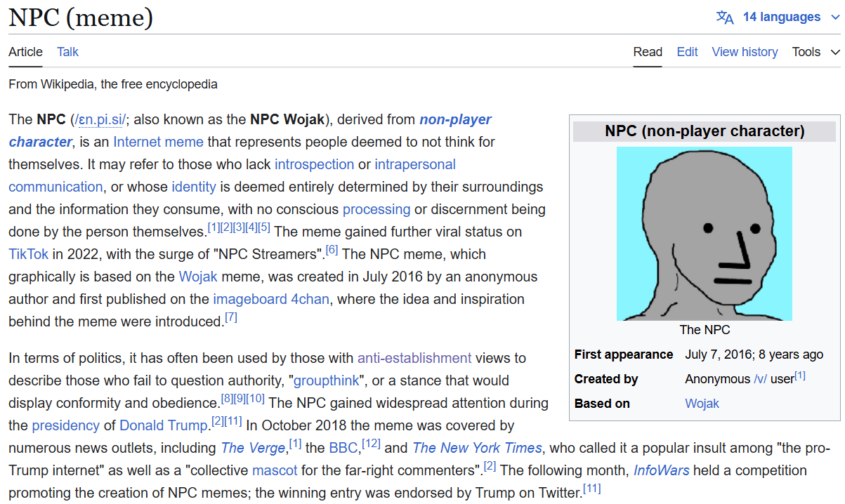Open the non-player character link
Screen dimensions: 845x504
455,119
